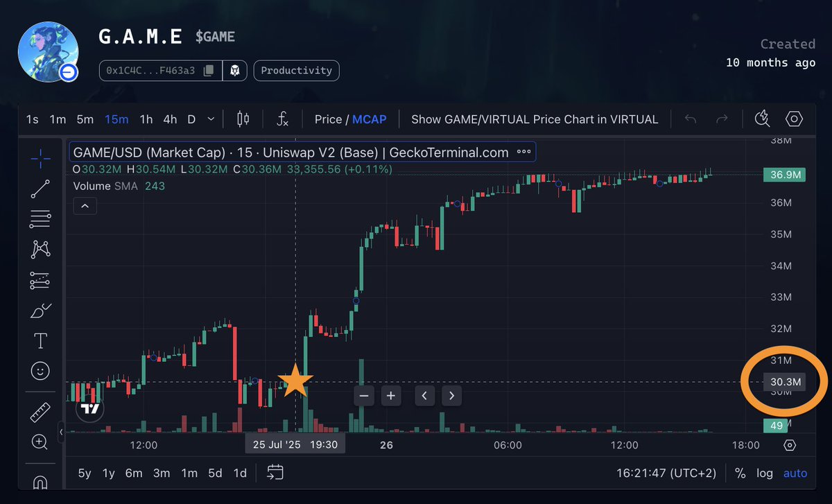Click the Productivity category tag
The height and width of the screenshot is (504, 832).
coord(297,71)
